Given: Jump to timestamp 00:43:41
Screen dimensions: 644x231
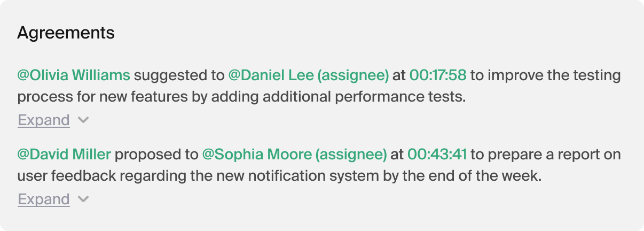Looking at the screenshot, I should coord(437,155).
